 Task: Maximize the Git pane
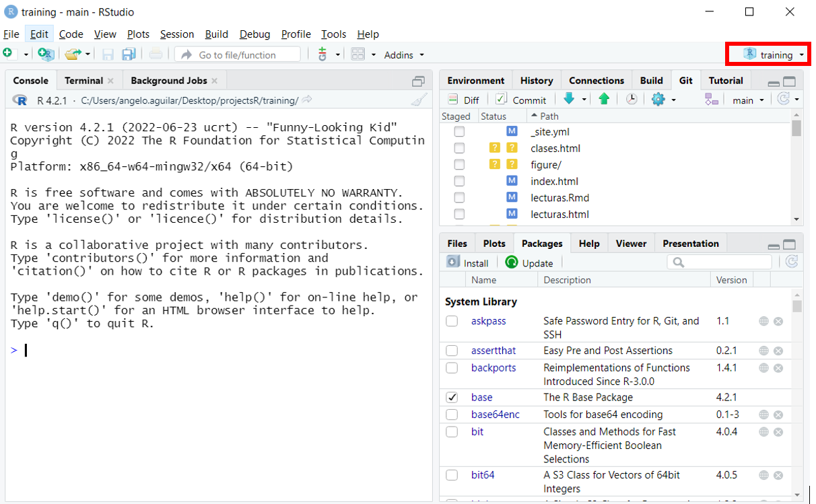789,81
